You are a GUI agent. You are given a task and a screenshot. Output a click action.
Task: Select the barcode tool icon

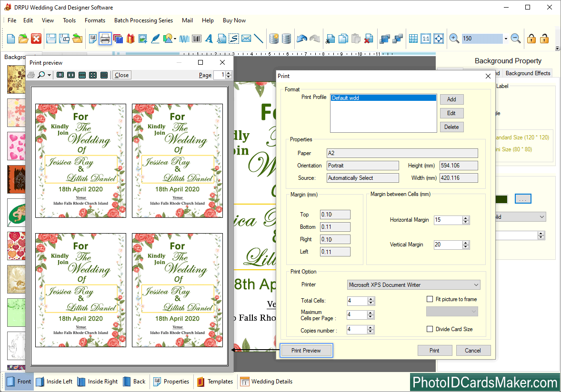click(196, 39)
